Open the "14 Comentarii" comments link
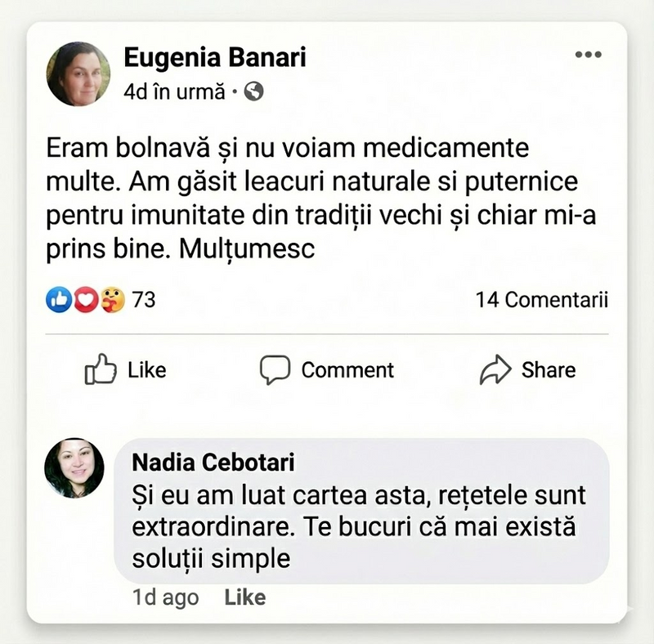Viewport: 654px width, 644px height. (541, 300)
